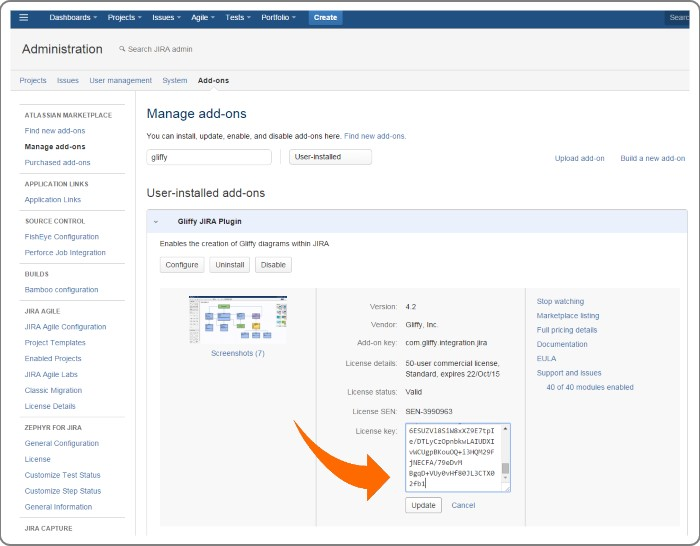Open the EULA link
Image resolution: width=700 pixels, height=546 pixels.
tap(546, 358)
